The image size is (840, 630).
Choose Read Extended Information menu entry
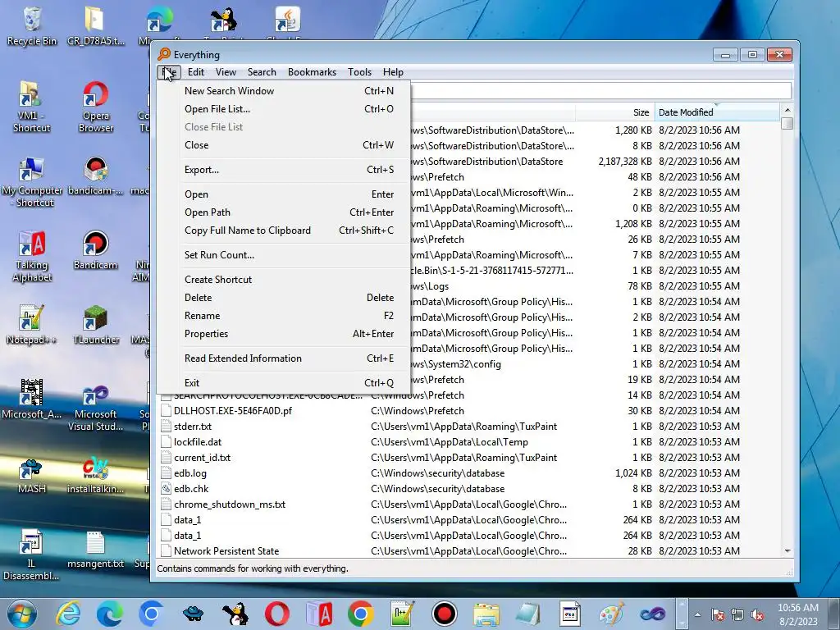(x=284, y=358)
